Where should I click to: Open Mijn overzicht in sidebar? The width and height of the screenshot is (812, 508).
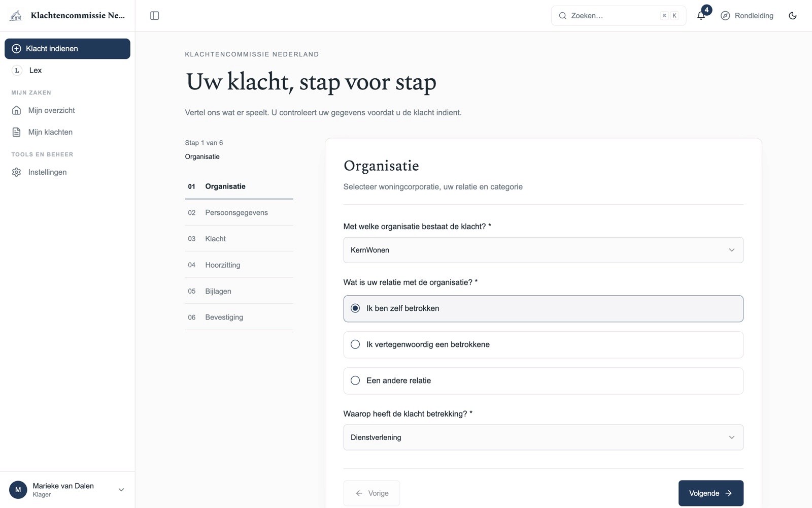(67, 110)
